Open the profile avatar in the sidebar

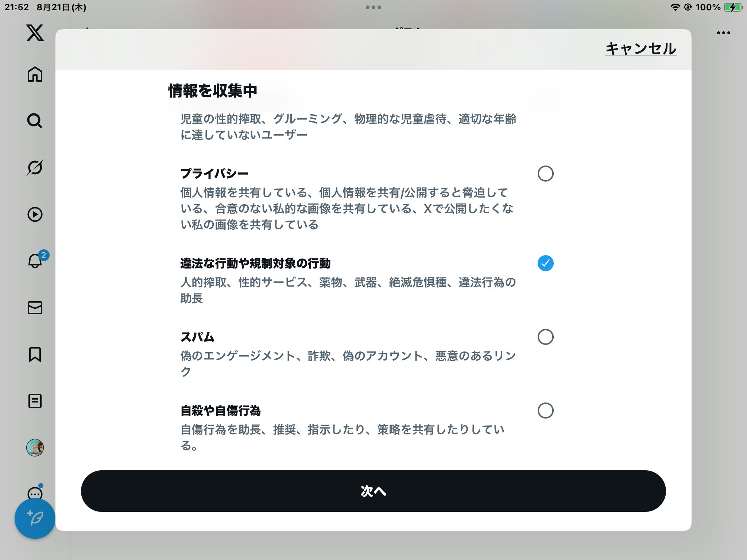click(35, 448)
